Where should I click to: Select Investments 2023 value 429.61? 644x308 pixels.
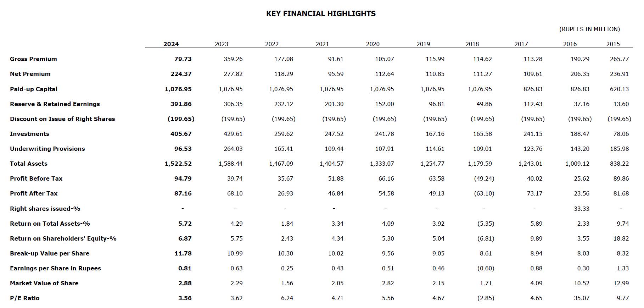point(233,134)
